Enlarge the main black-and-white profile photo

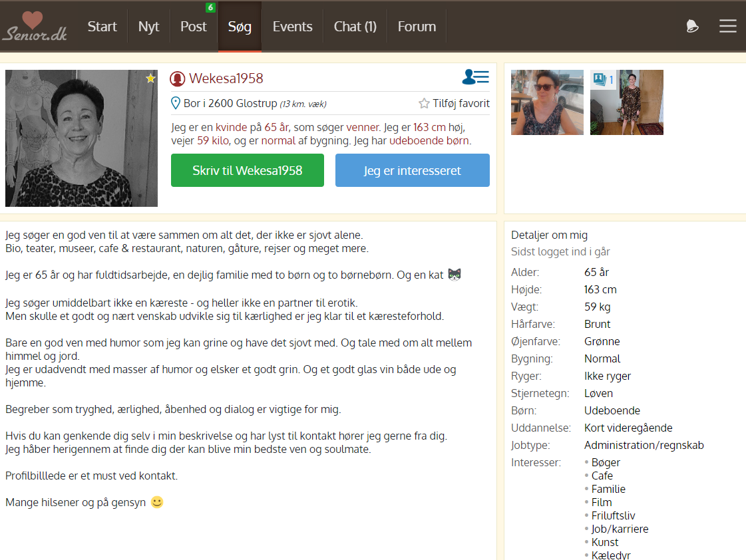tap(81, 138)
